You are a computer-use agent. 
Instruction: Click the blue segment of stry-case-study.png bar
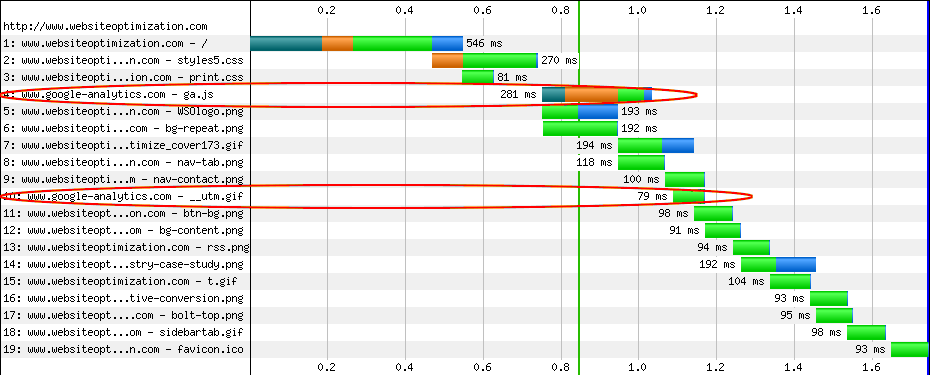pos(796,265)
